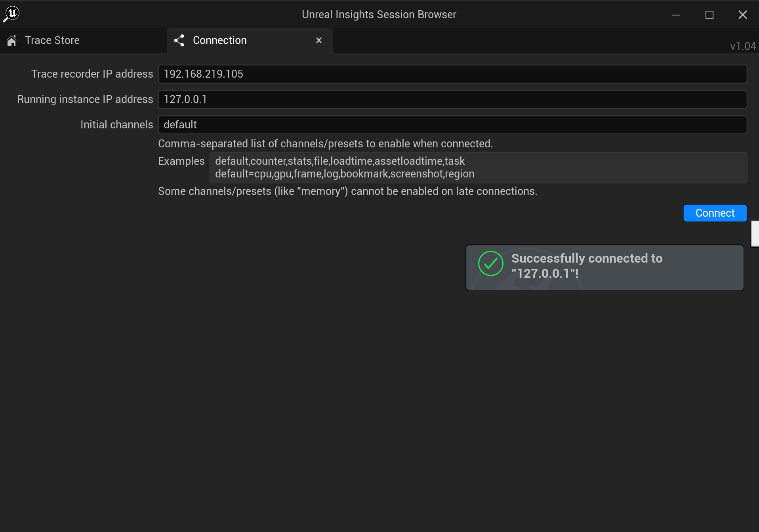Click the comma-separated channels hint text
This screenshot has width=759, height=532.
(x=325, y=144)
